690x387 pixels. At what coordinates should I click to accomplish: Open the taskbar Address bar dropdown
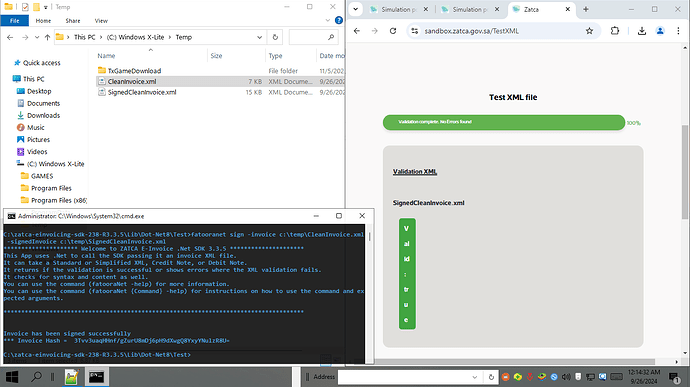pyautogui.click(x=474, y=377)
